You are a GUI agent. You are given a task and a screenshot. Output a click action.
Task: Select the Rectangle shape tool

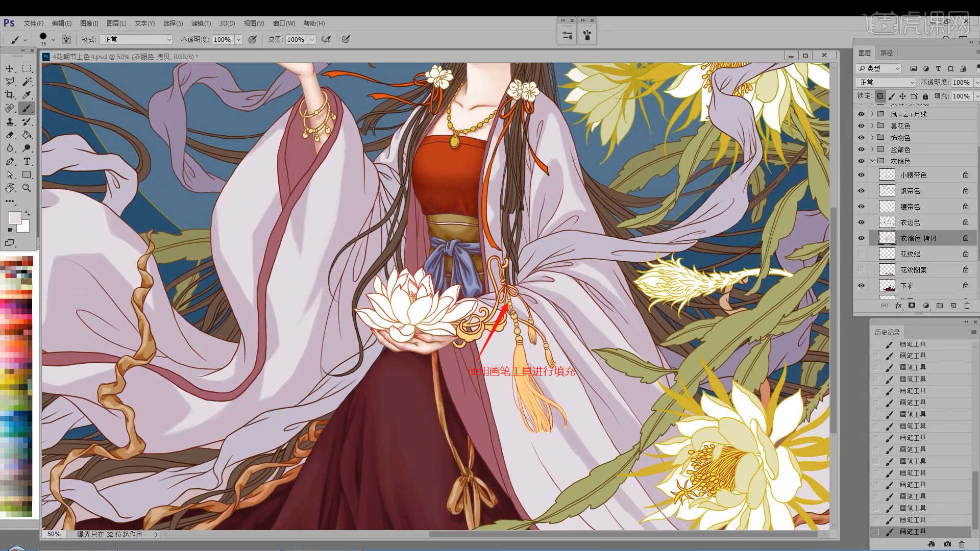27,174
